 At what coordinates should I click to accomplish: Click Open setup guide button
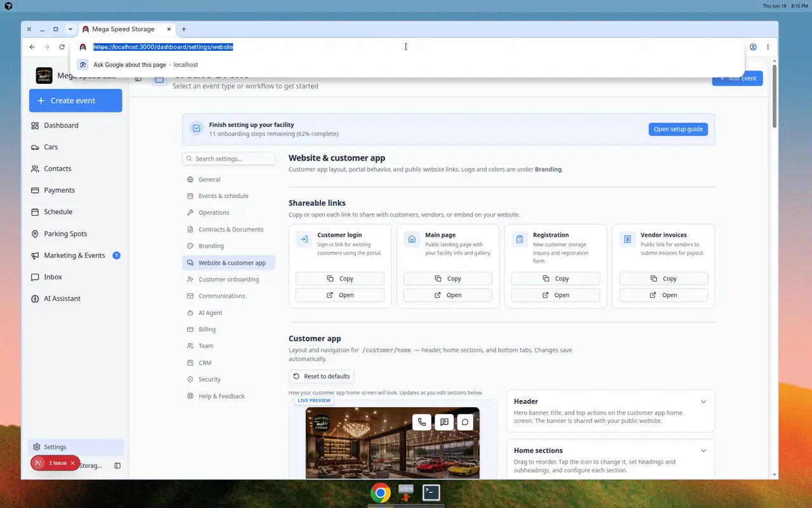[x=678, y=129]
